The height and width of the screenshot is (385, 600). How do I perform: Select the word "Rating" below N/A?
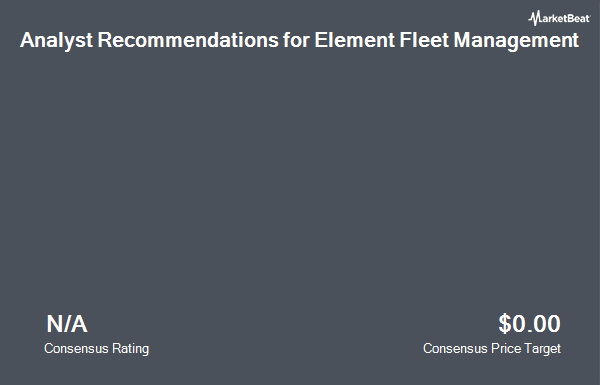point(130,349)
